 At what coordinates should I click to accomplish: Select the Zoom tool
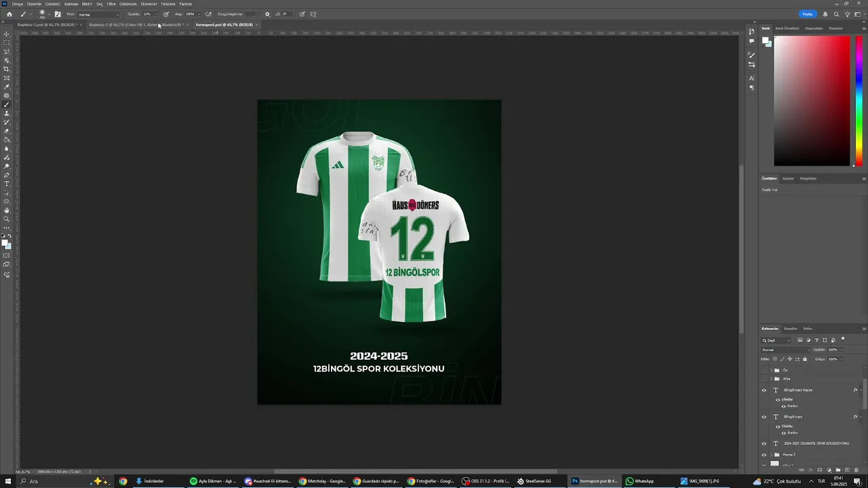[x=7, y=219]
